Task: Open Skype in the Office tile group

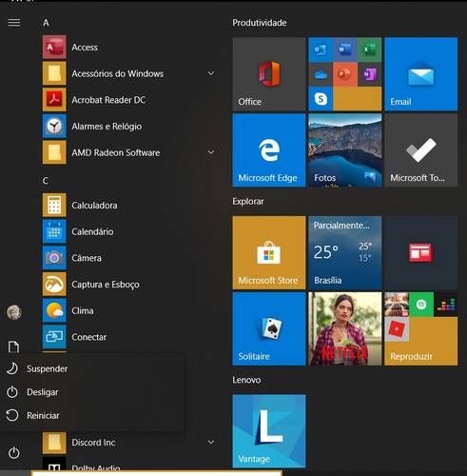Action: pyautogui.click(x=321, y=99)
